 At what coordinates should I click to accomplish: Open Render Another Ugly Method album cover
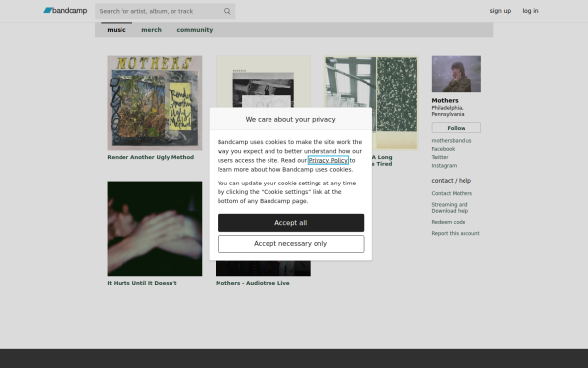click(x=155, y=103)
